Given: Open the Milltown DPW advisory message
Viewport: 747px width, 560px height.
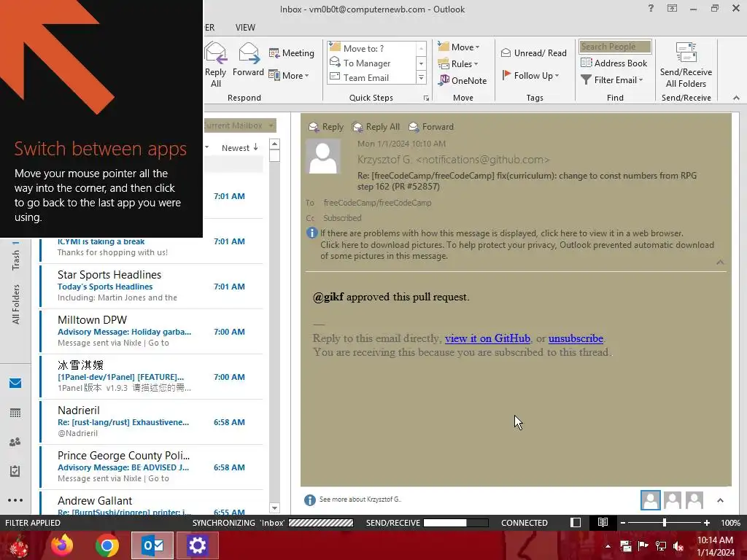Looking at the screenshot, I should pyautogui.click(x=152, y=332).
